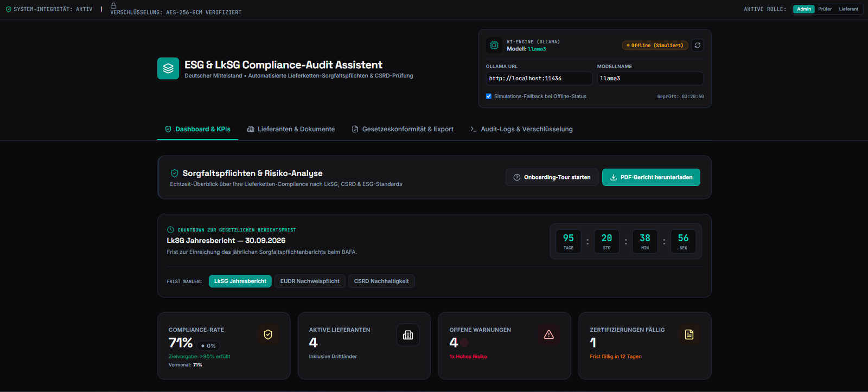Click the green shield System-Integrität icon
This screenshot has width=868, height=392.
[x=8, y=9]
